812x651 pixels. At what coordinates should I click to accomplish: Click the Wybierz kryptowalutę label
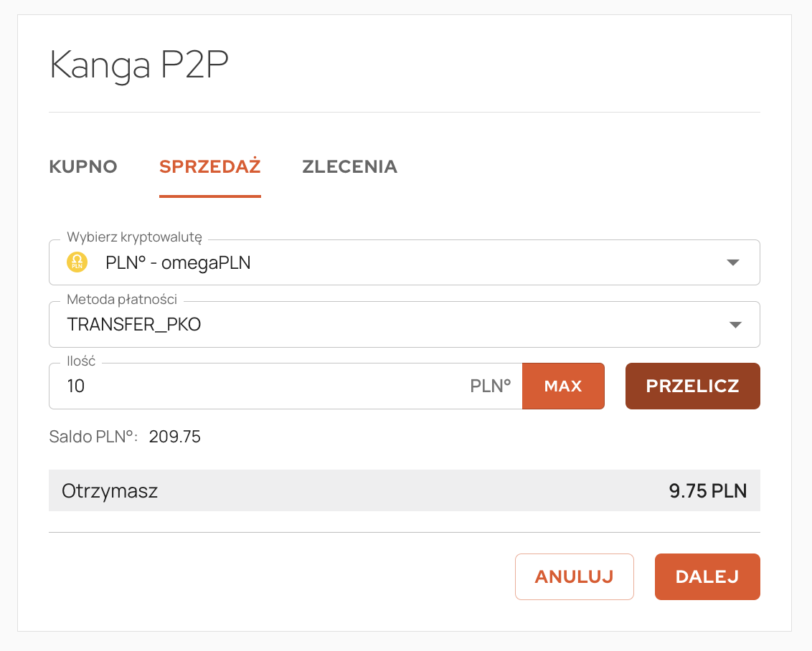[x=134, y=237]
